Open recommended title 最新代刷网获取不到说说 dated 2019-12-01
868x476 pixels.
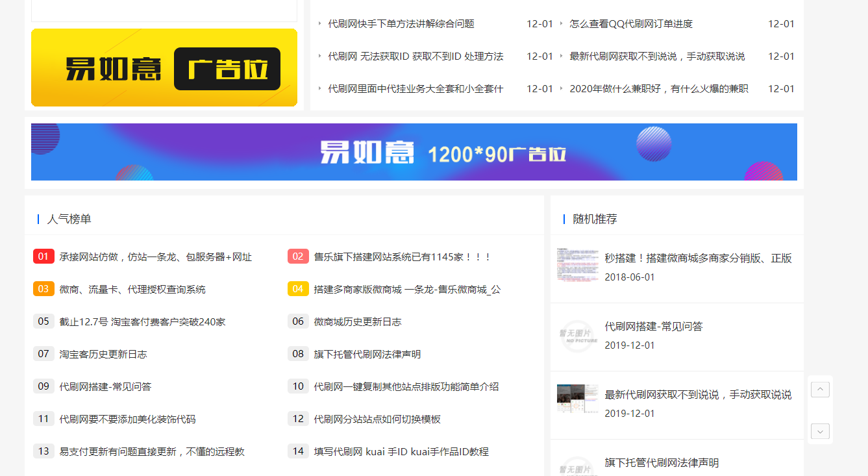tap(698, 395)
